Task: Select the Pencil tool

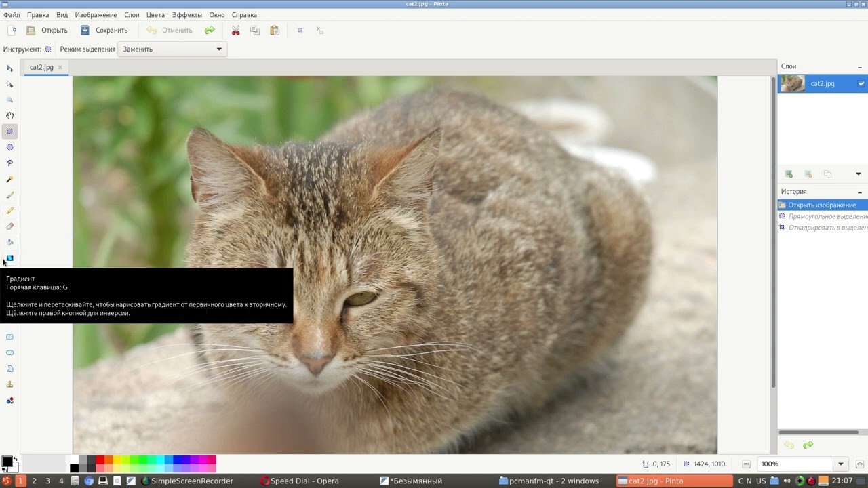Action: (x=9, y=211)
